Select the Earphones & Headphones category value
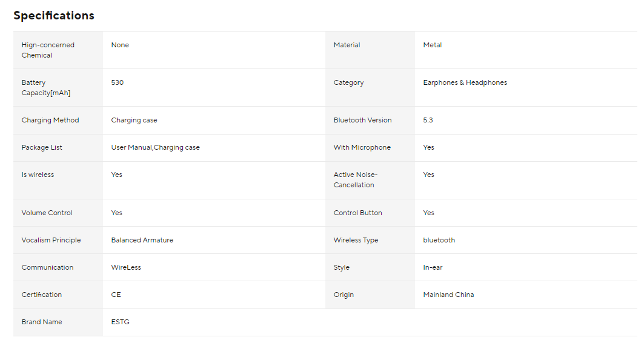This screenshot has width=644, height=340. click(x=465, y=82)
